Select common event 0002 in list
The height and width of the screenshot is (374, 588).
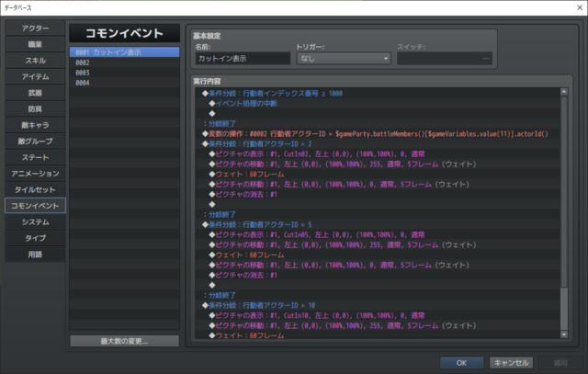(125, 62)
